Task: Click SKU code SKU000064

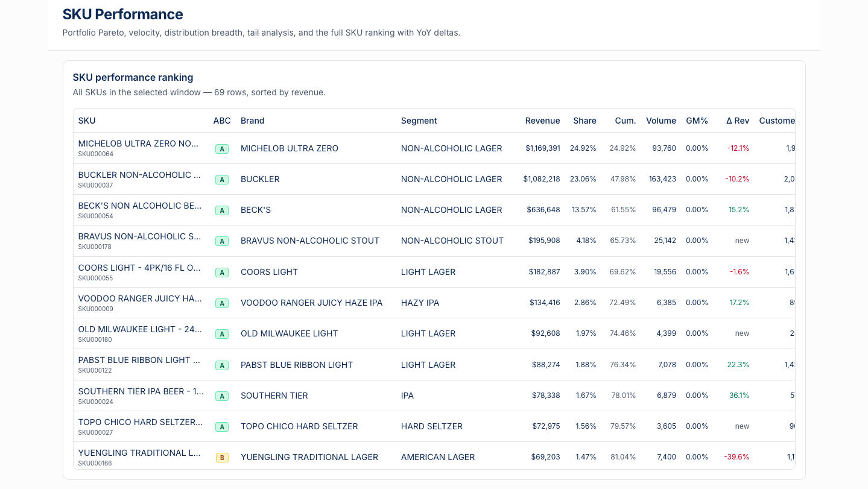Action: tap(96, 154)
